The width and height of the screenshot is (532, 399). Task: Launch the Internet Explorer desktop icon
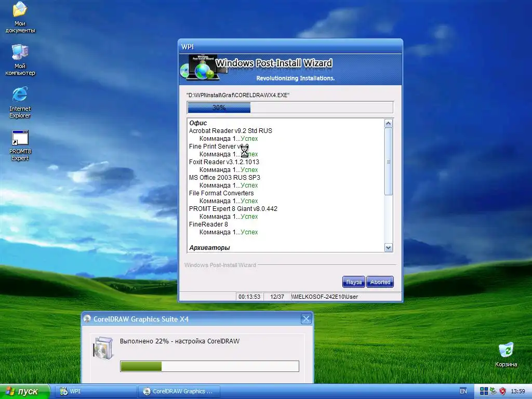tap(20, 102)
